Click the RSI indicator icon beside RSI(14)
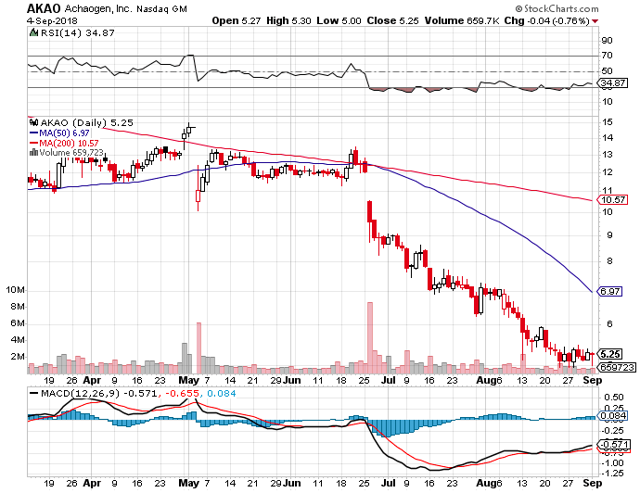The image size is (640, 493). tap(34, 33)
